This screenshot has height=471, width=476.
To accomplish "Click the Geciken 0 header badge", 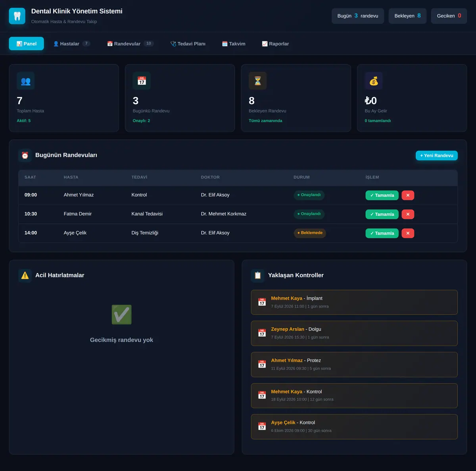I will pyautogui.click(x=449, y=16).
